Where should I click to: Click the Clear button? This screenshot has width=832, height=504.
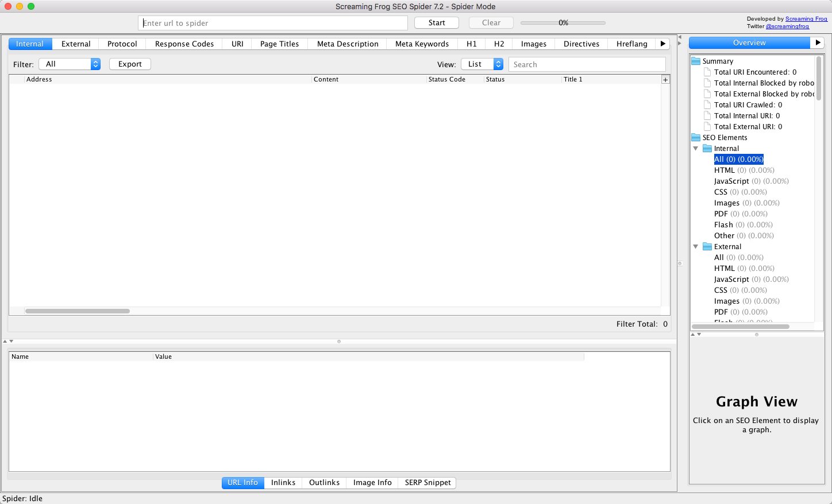pyautogui.click(x=491, y=23)
